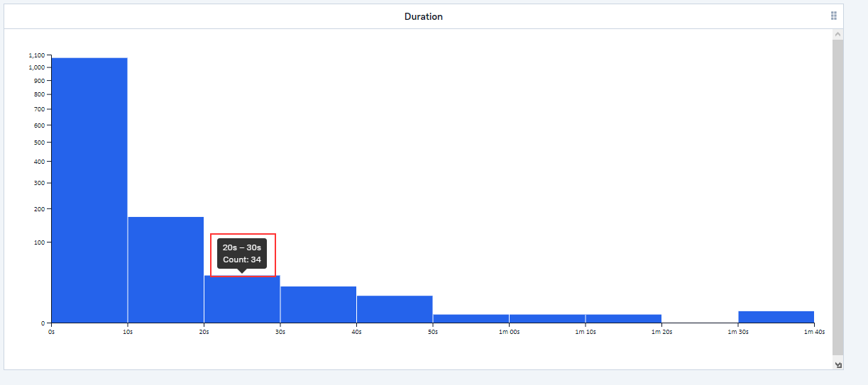Click the scrollbar up arrow
Screen dimensions: 868x385
point(838,34)
